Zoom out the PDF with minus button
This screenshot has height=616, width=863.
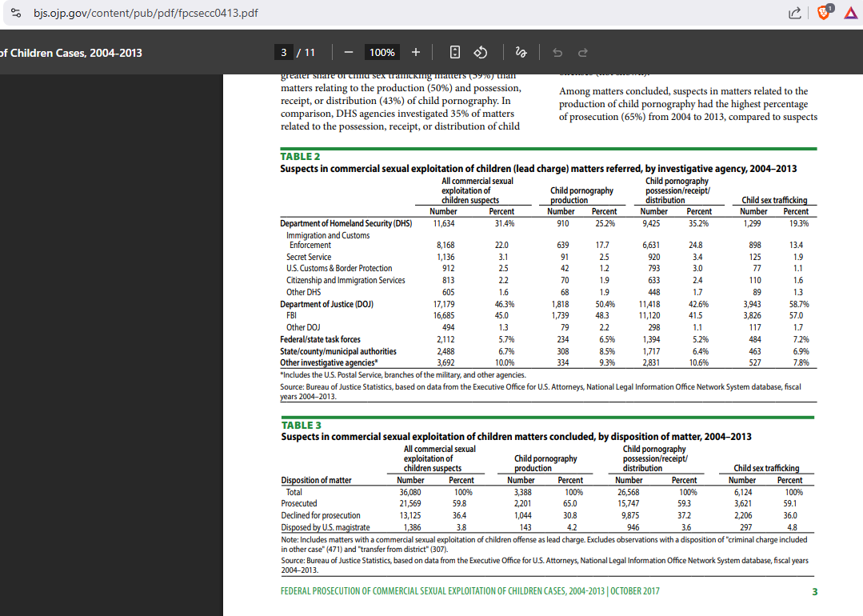click(349, 52)
